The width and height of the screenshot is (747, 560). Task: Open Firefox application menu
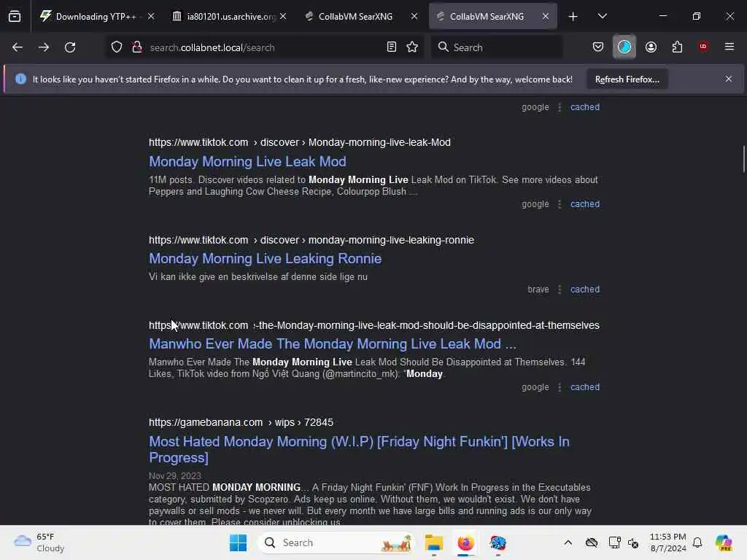pyautogui.click(x=729, y=47)
